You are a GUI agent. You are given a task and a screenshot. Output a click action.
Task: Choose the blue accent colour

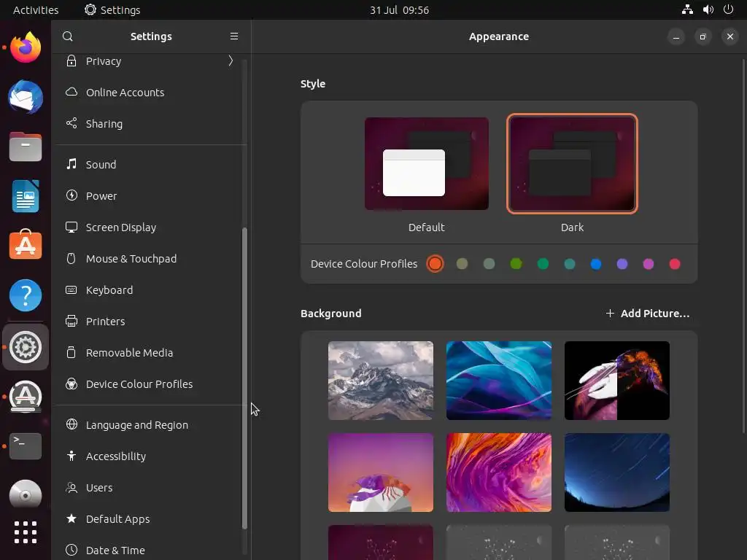595,264
